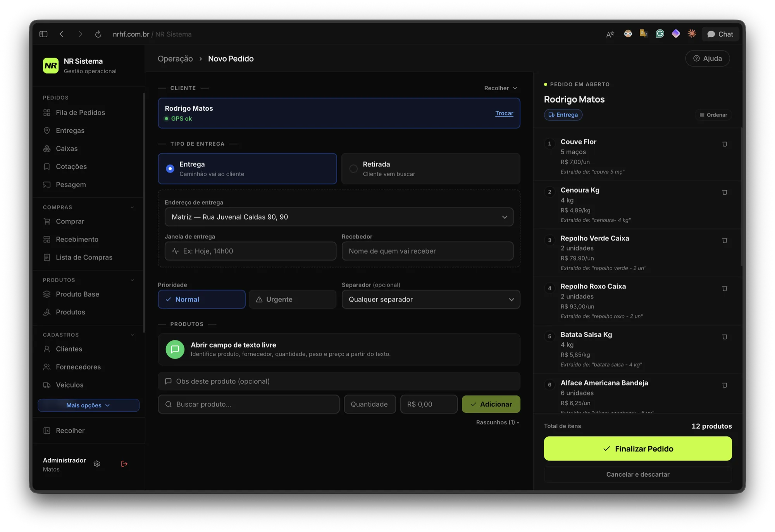Select Entrega delivery type

pos(247,169)
